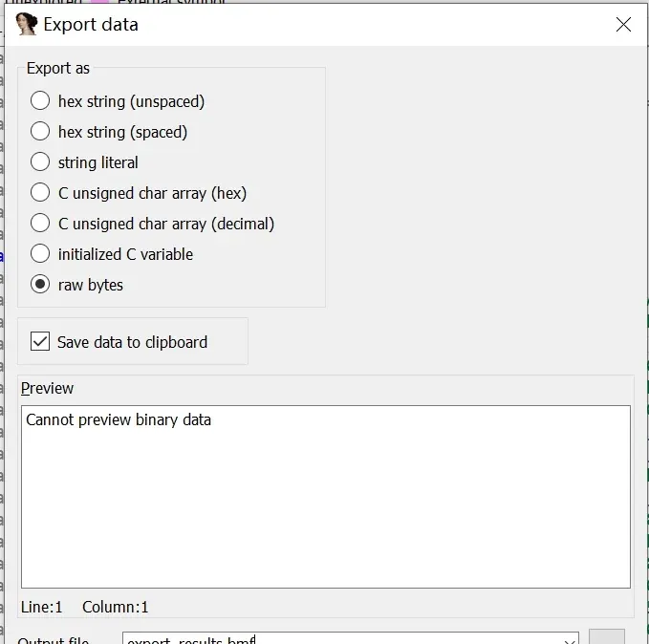Click the browse button beside Output file

[x=607, y=637]
